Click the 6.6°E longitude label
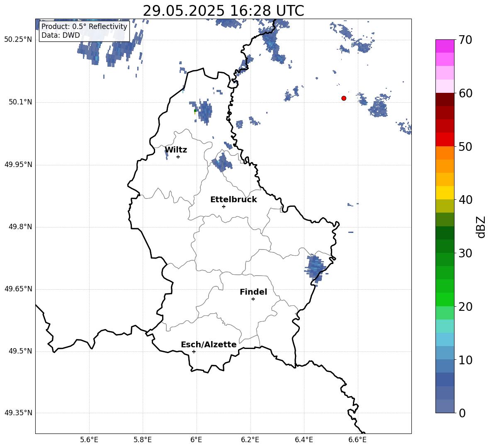The height and width of the screenshot is (448, 491). pyautogui.click(x=357, y=440)
